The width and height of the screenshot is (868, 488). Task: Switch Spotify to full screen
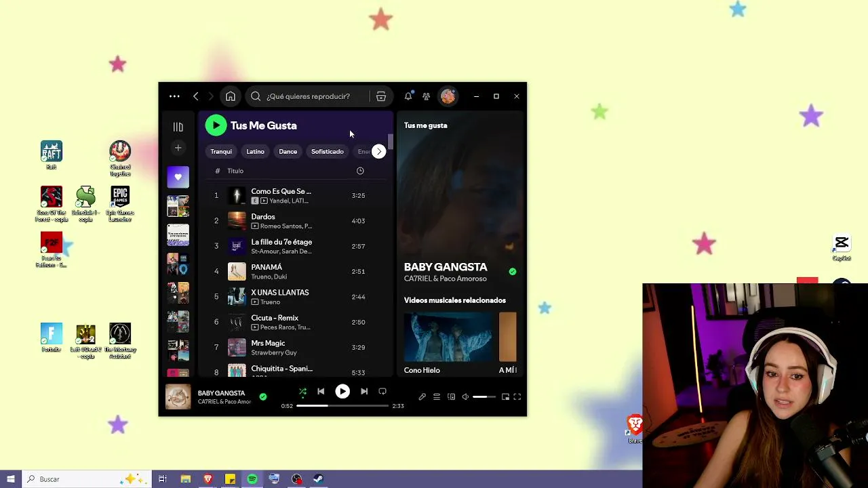(x=517, y=397)
